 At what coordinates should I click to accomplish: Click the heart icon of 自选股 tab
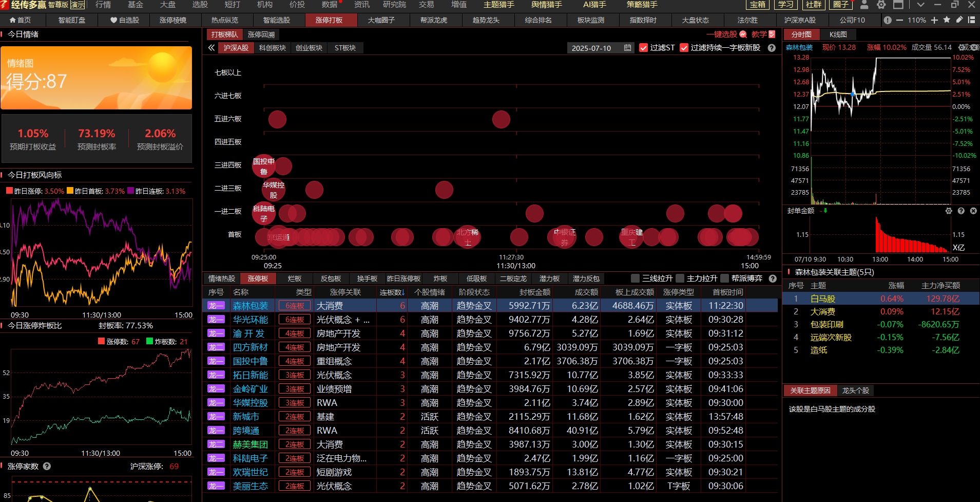pyautogui.click(x=113, y=20)
